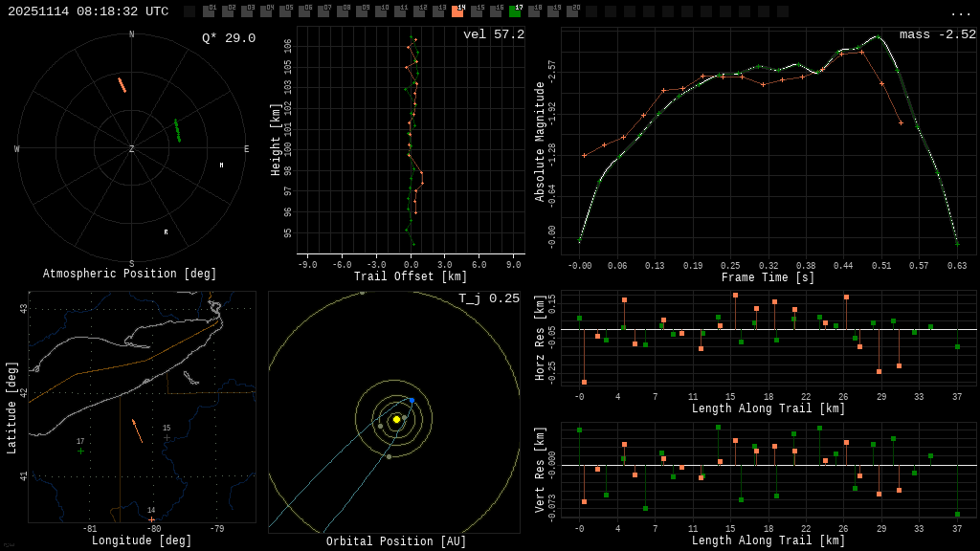980x551 pixels.
Task: Click the T_j 0.25 label
Action: coord(488,299)
